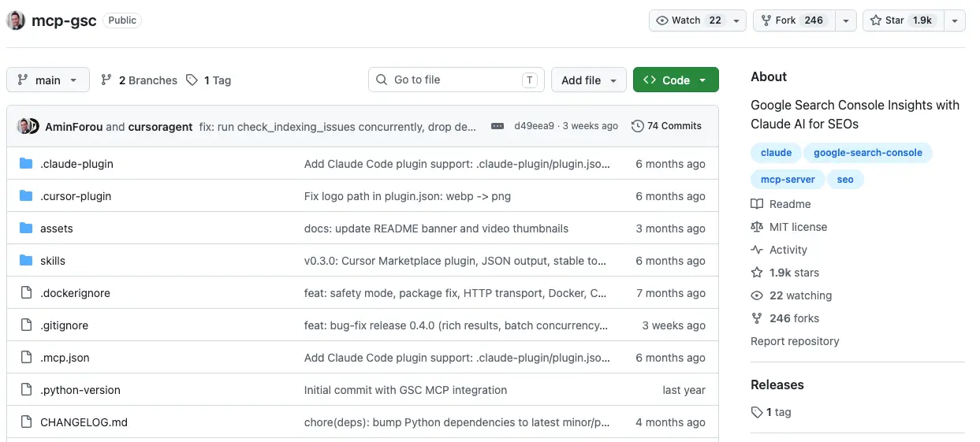
Task: Click the search icon in Go to file
Action: [x=382, y=80]
